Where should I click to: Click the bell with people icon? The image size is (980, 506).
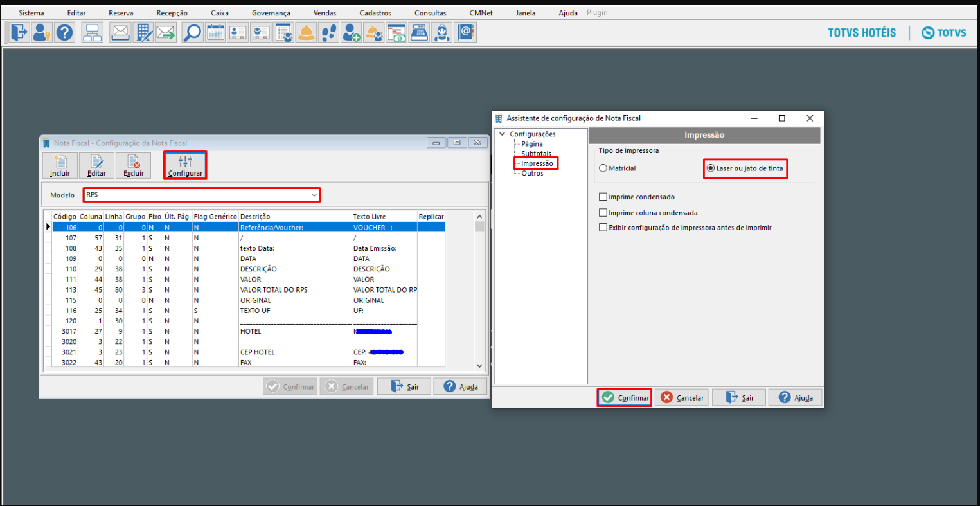pos(374,32)
